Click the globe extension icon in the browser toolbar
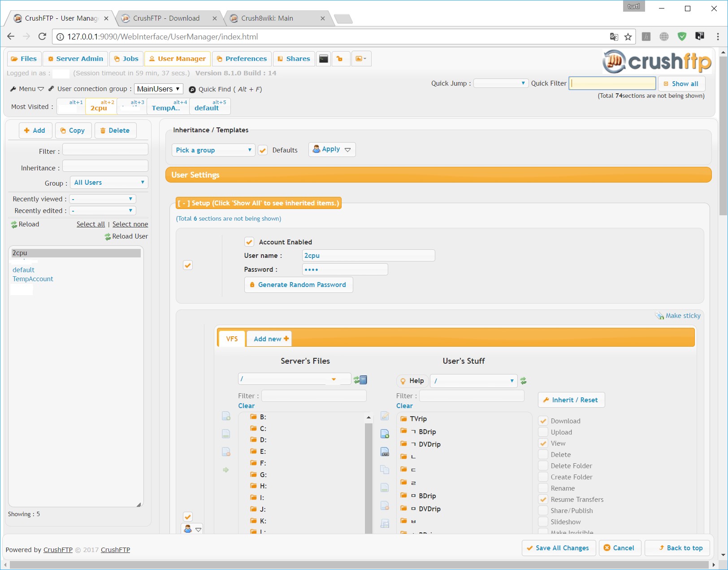 pyautogui.click(x=664, y=37)
